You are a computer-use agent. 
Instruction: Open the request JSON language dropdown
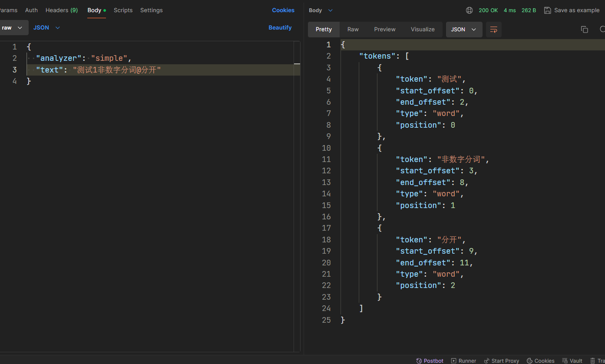(46, 27)
